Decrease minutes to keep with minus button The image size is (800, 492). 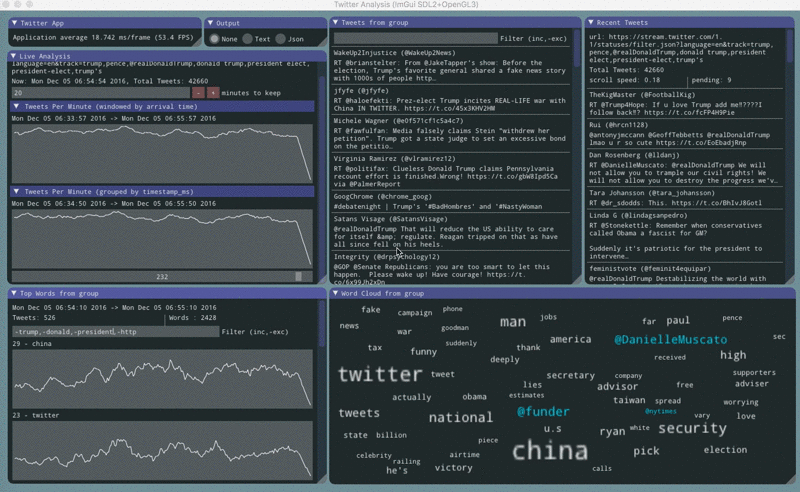pos(198,93)
